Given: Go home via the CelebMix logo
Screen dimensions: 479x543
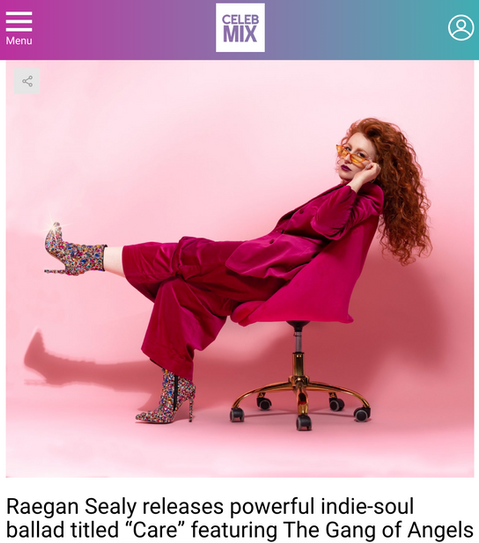Looking at the screenshot, I should [x=240, y=28].
